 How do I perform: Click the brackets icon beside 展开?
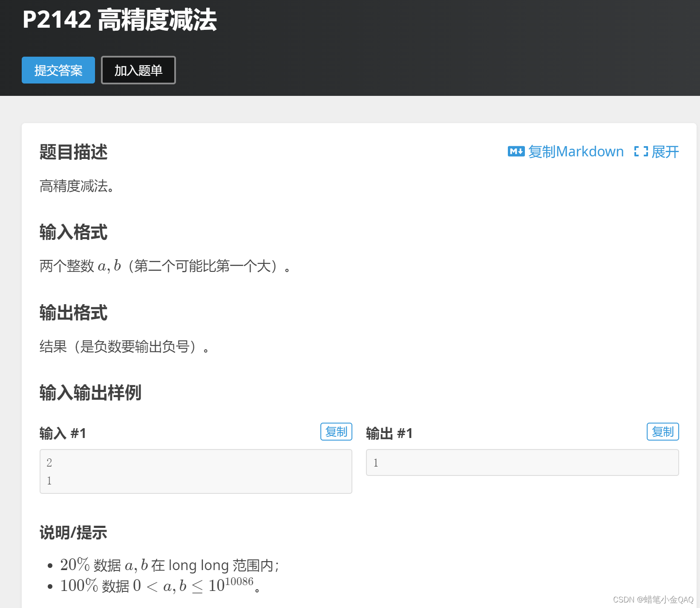[x=641, y=151]
